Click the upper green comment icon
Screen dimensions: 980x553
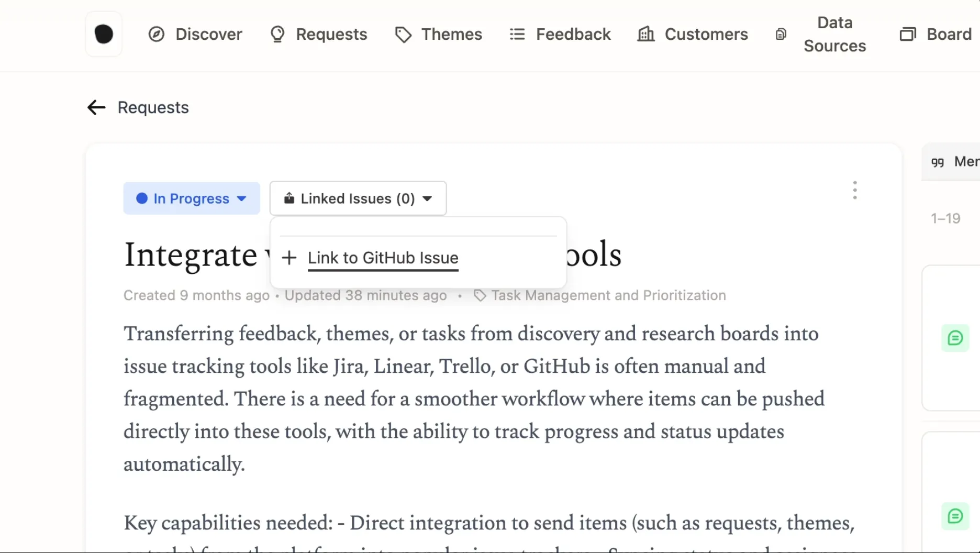[x=955, y=338]
